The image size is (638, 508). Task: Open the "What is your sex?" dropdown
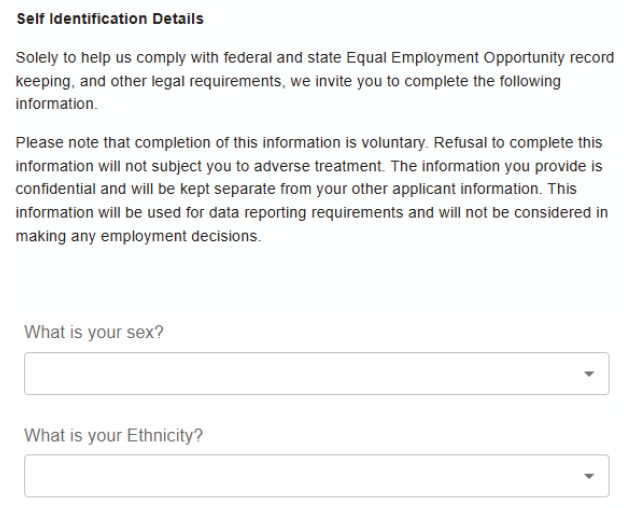(x=316, y=374)
